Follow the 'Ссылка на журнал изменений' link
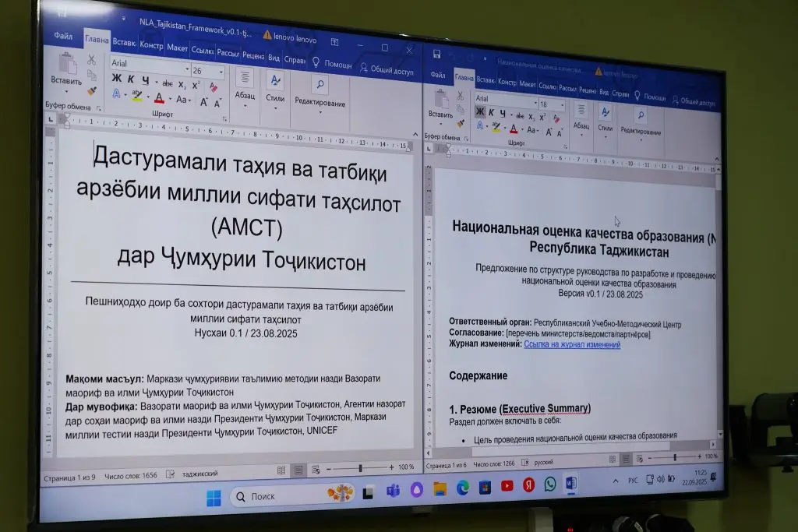The width and height of the screenshot is (798, 532). [572, 344]
